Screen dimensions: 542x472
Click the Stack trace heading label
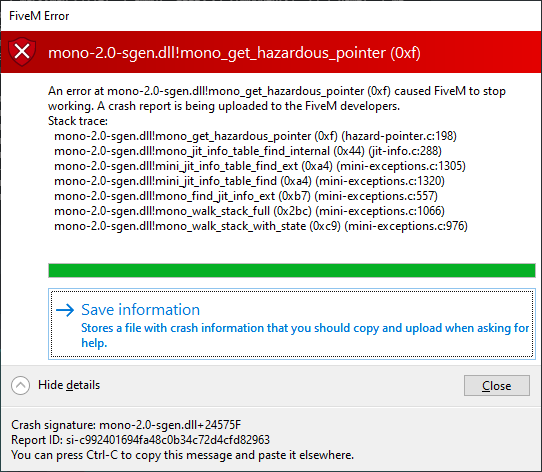78,121
